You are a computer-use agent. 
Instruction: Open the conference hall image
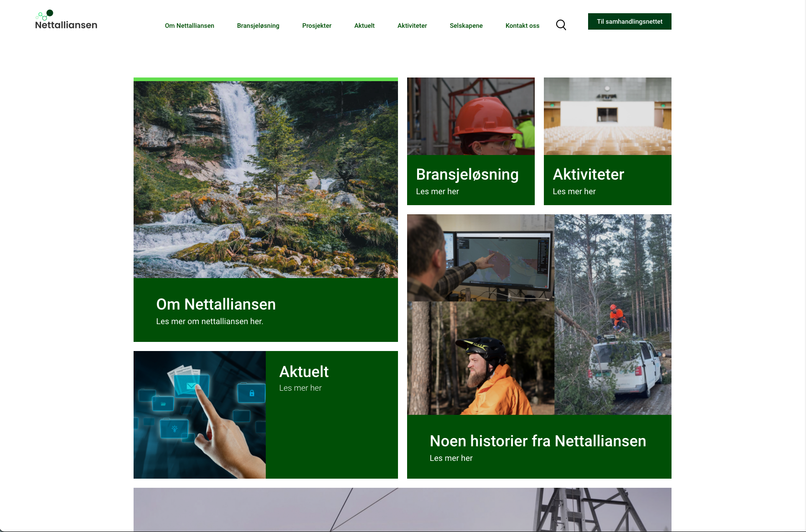pyautogui.click(x=608, y=116)
